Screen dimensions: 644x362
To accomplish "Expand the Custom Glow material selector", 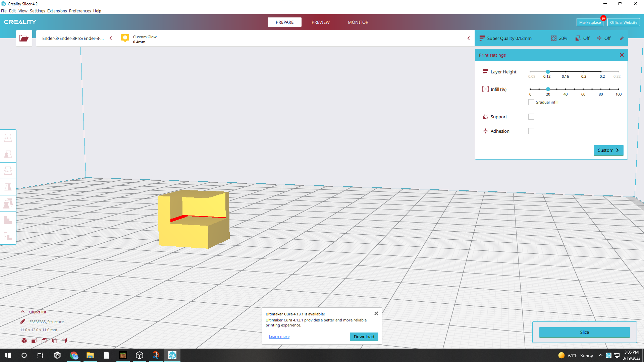I will (468, 38).
